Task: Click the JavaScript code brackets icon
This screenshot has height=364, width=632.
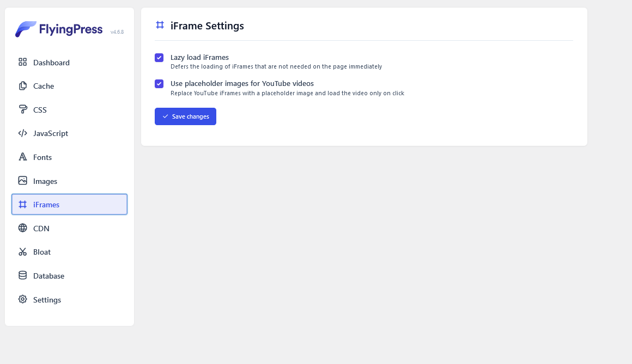Action: point(22,133)
